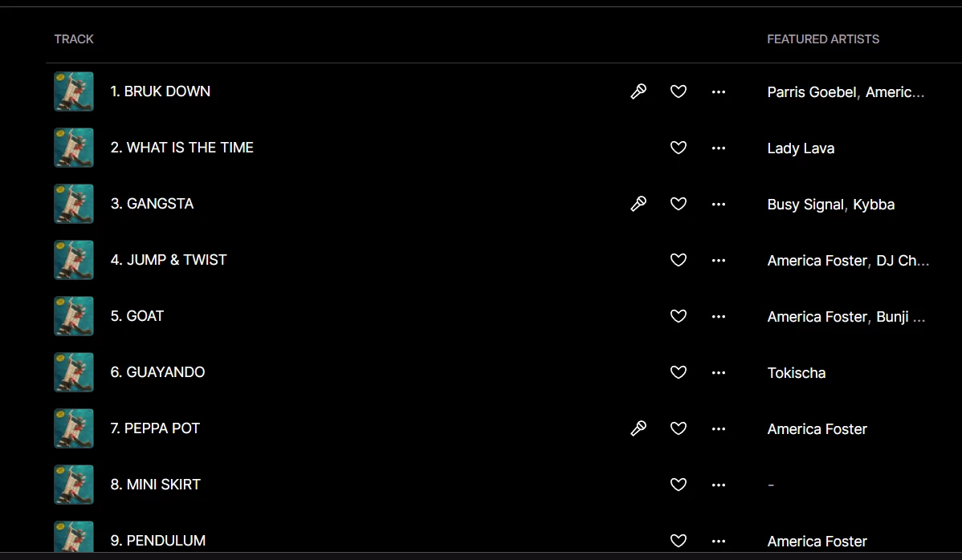Like the GUAYANDO track
Image resolution: width=962 pixels, height=560 pixels.
(x=679, y=372)
